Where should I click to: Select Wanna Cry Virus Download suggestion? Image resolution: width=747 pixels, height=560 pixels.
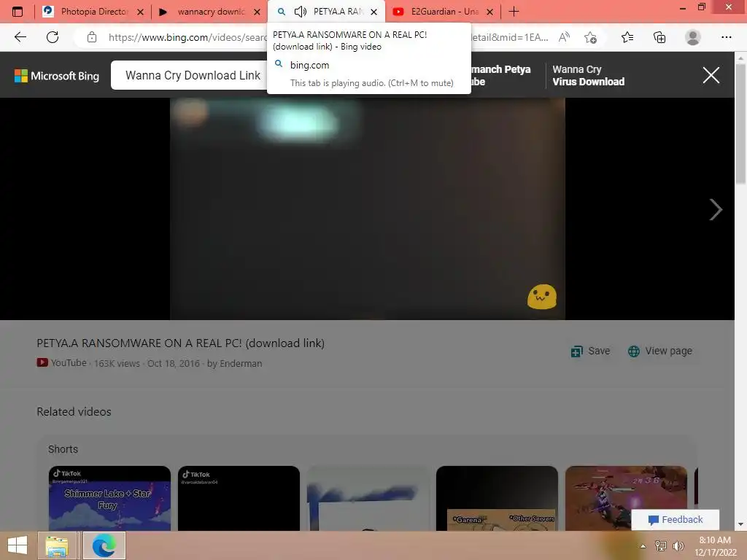pos(589,75)
